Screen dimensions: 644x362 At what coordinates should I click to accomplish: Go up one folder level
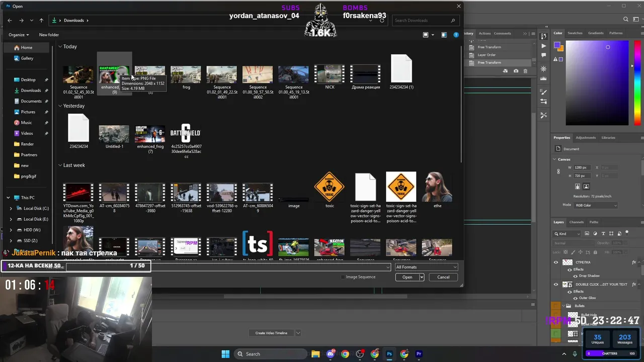point(41,21)
